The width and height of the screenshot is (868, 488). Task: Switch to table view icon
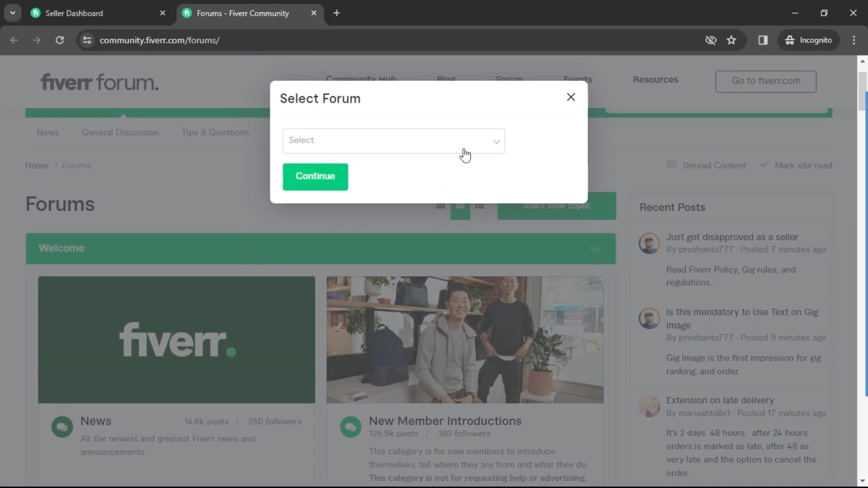tap(440, 206)
